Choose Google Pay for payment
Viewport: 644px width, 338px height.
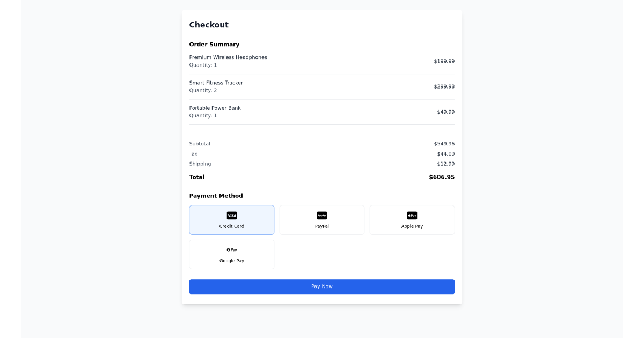[x=231, y=254]
